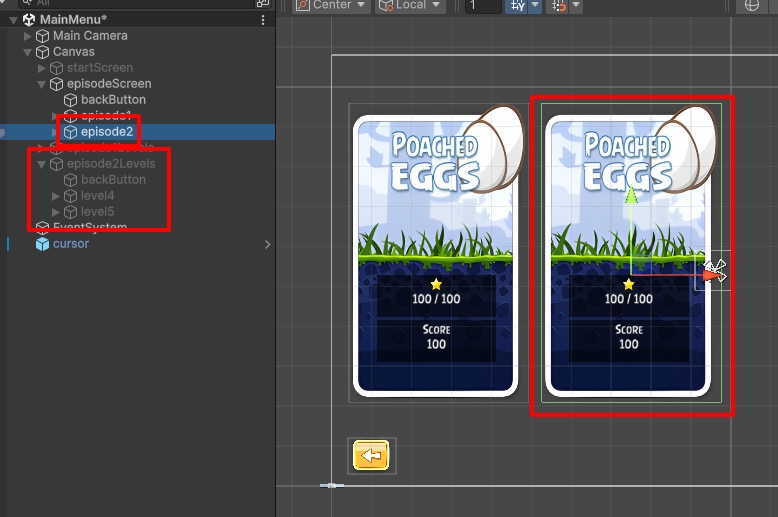Expand the level5 object arrow
Image resolution: width=778 pixels, height=517 pixels.
pyautogui.click(x=56, y=212)
